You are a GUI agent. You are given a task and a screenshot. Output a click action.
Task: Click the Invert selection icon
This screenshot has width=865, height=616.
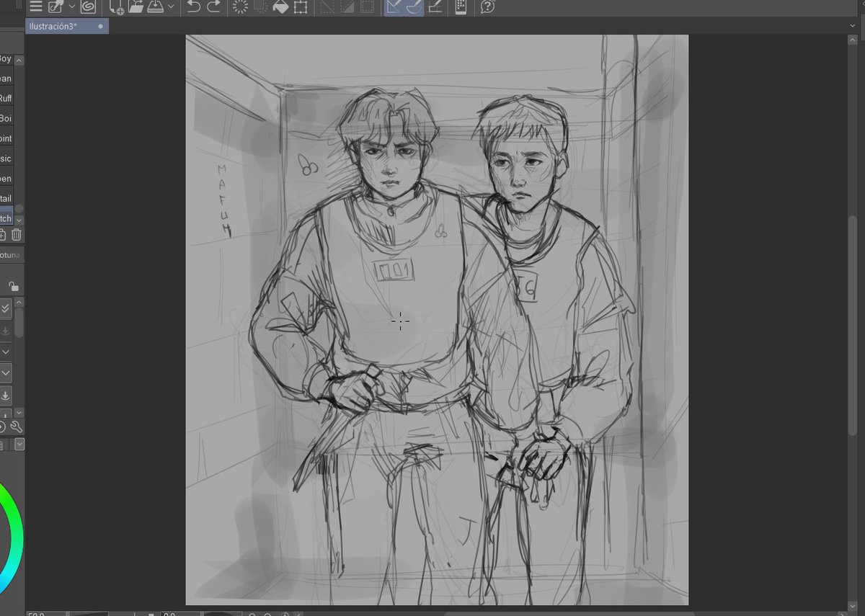(347, 7)
